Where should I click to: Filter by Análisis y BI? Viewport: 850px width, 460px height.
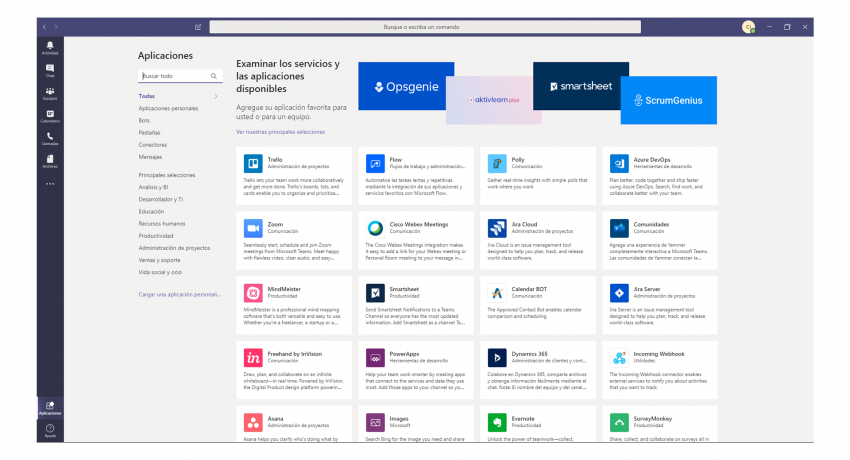pyautogui.click(x=153, y=187)
